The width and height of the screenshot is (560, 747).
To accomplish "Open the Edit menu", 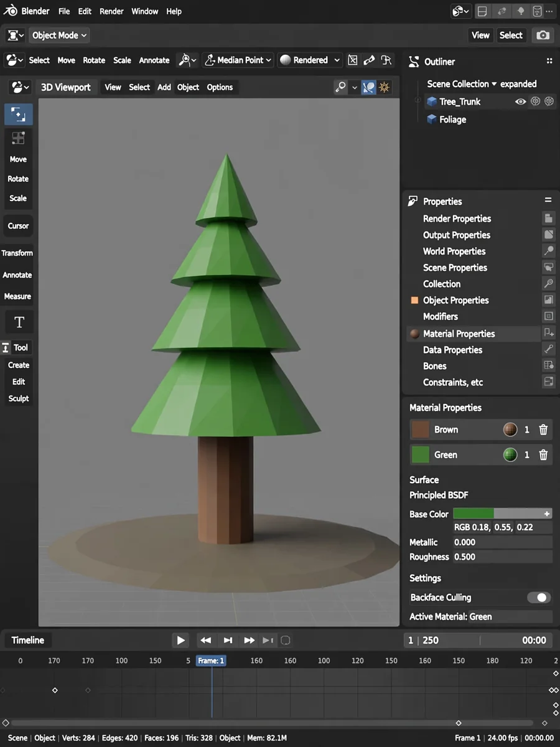I will pos(85,11).
